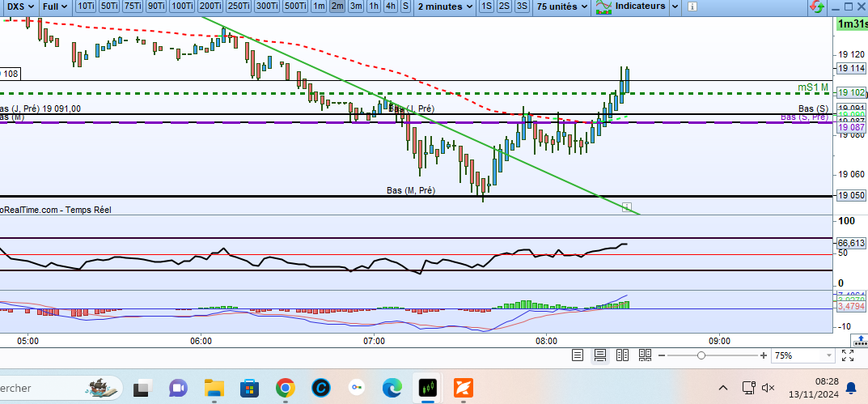Click the network icon in system tray
The height and width of the screenshot is (404, 868).
click(x=749, y=388)
